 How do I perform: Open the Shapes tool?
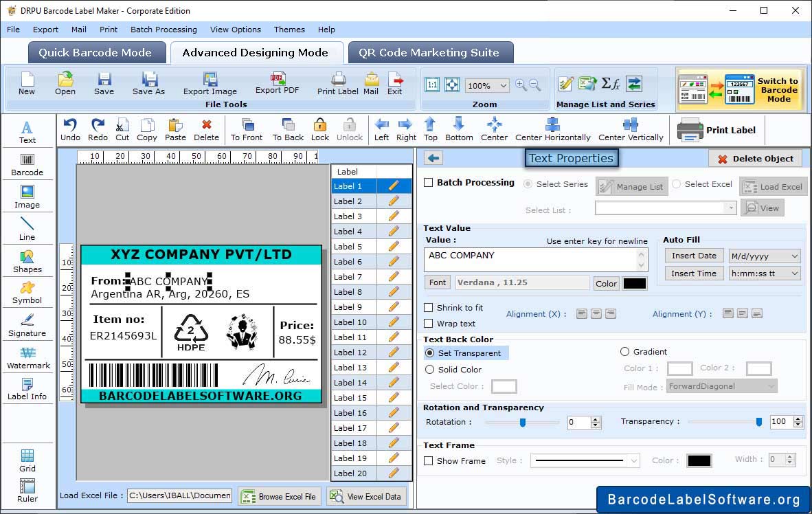coord(27,262)
